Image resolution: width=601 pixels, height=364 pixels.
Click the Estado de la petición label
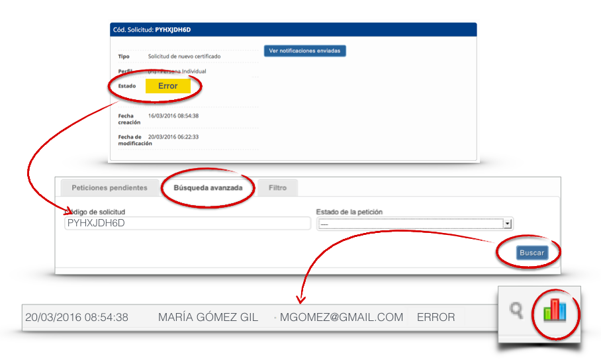click(x=349, y=212)
